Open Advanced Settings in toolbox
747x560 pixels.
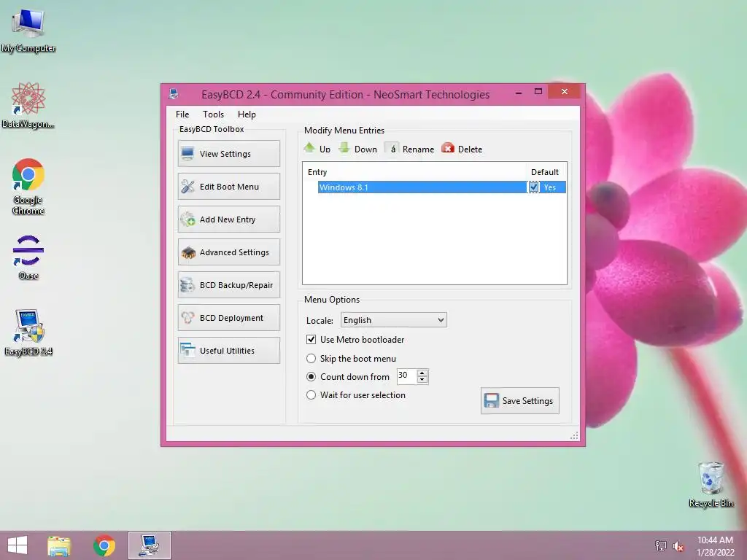228,252
